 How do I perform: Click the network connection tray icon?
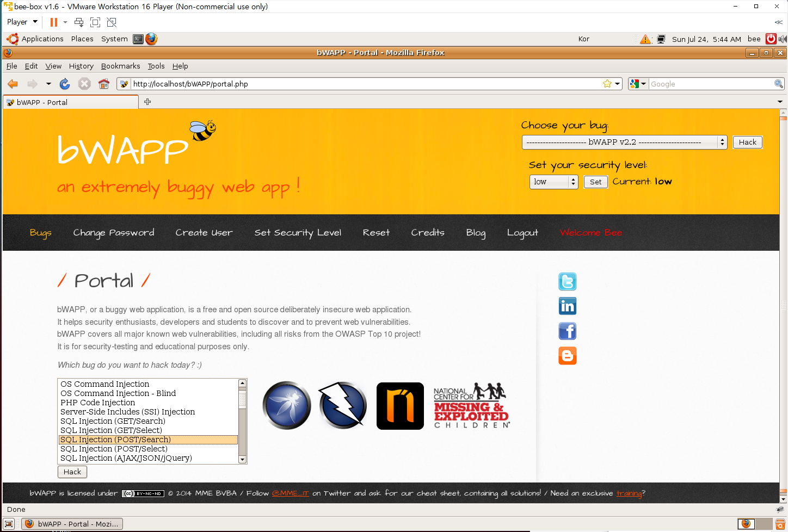[661, 39]
